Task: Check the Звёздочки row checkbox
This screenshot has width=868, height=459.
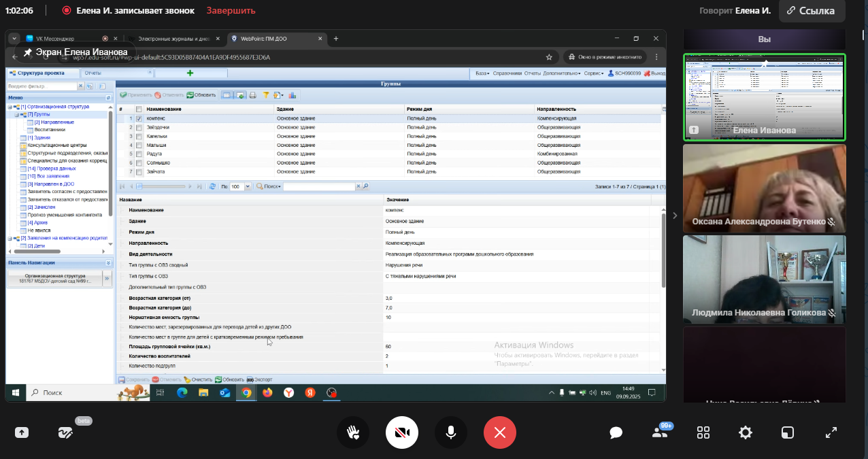Action: tap(139, 127)
